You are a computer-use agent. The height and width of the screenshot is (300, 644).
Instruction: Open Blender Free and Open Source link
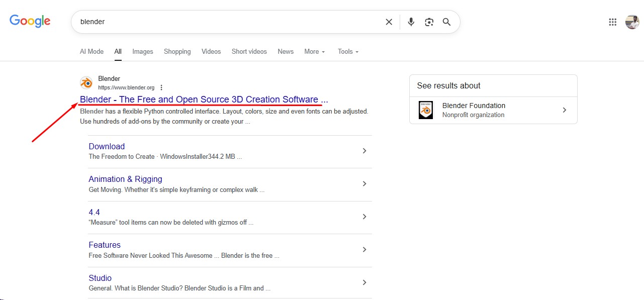click(204, 99)
